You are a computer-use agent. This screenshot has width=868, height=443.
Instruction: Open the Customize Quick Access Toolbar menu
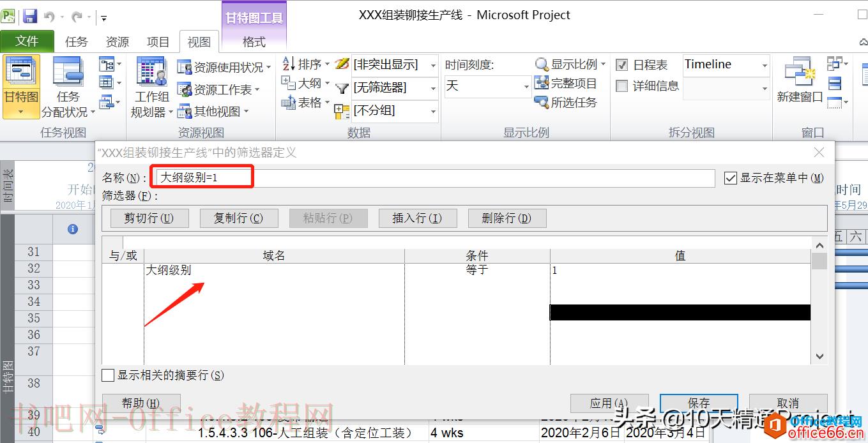[x=103, y=18]
